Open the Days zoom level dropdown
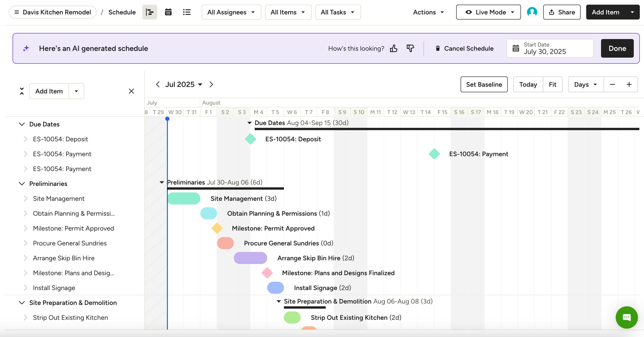Screen dimensions: 644x337 pos(586,85)
